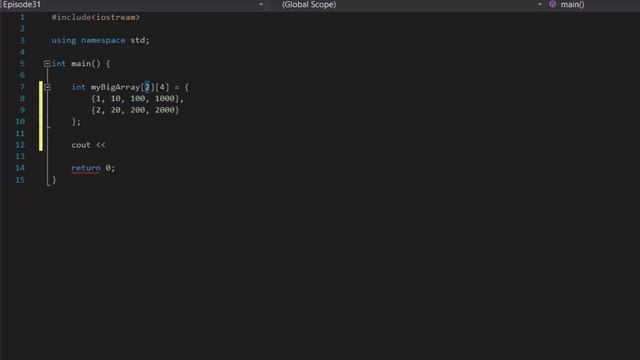Image resolution: width=640 pixels, height=360 pixels.
Task: Click line number 7 in gutter
Action: [22, 87]
